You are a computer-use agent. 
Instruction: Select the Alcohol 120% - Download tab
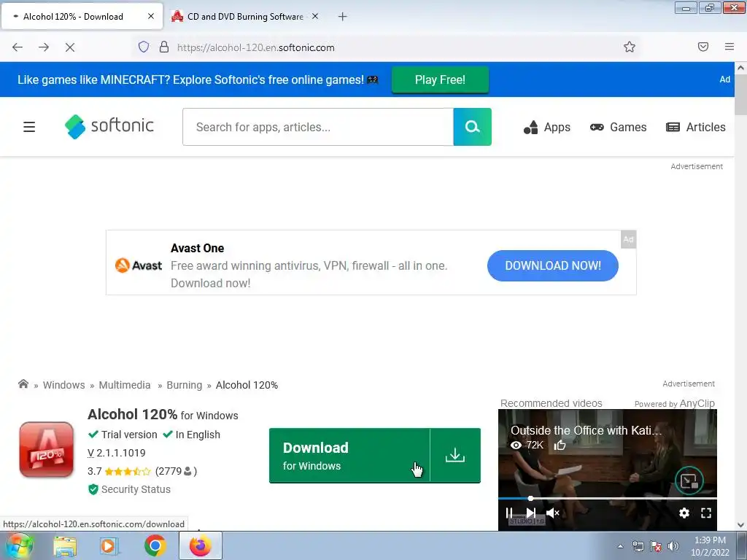pyautogui.click(x=82, y=16)
